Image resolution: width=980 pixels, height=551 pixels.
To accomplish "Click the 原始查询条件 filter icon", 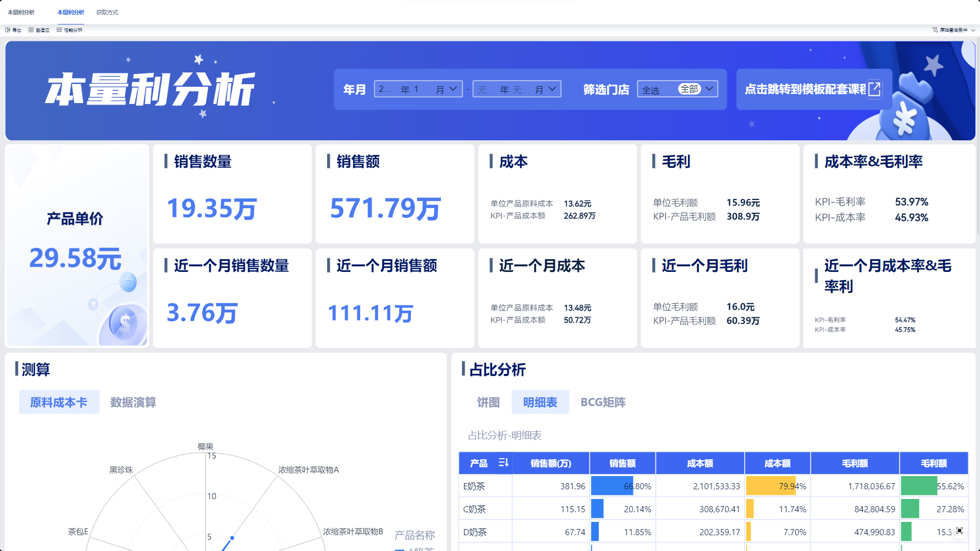I will coord(935,30).
